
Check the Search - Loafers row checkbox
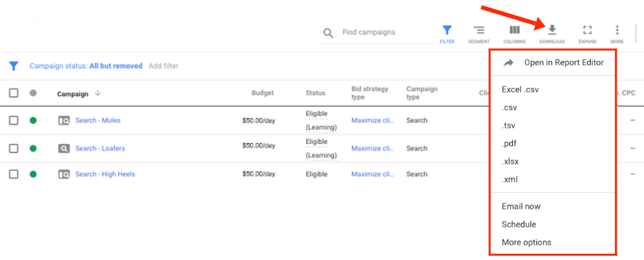click(14, 148)
